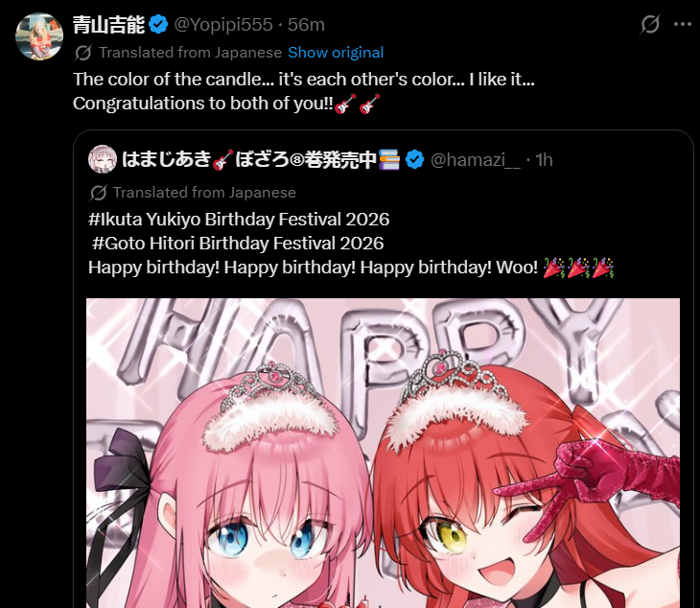This screenshot has width=700, height=608.
Task: Click the books emoji in はまじあき's name
Action: [x=389, y=159]
